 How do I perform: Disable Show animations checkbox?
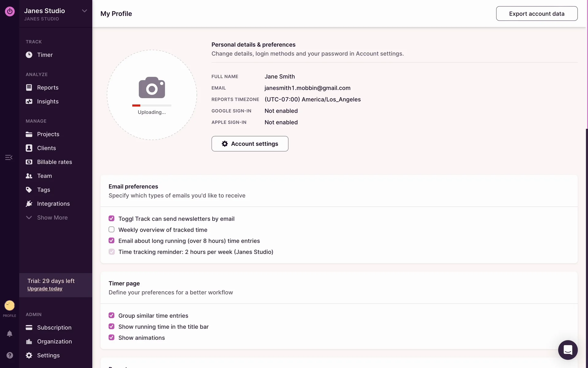click(x=111, y=337)
